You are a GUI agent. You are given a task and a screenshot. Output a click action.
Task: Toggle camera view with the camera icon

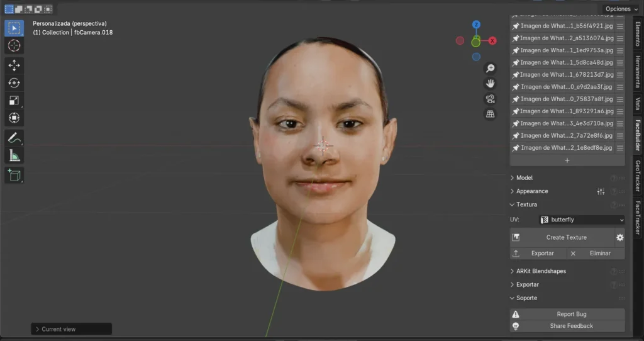tap(490, 99)
